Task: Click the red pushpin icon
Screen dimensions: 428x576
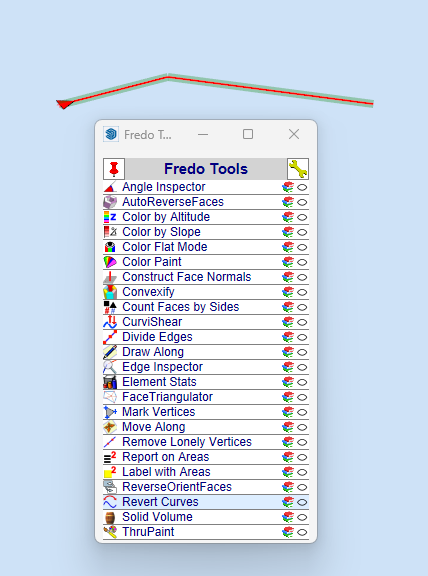Action: point(114,169)
